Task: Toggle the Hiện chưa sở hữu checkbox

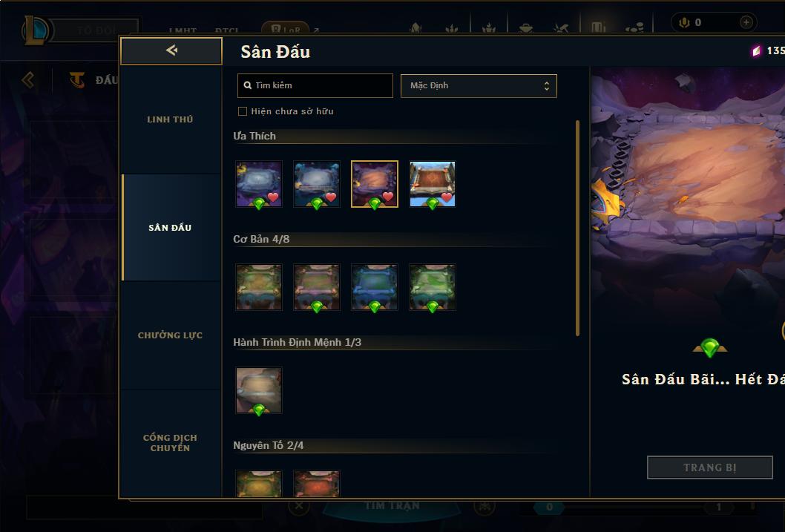Action: 243,111
